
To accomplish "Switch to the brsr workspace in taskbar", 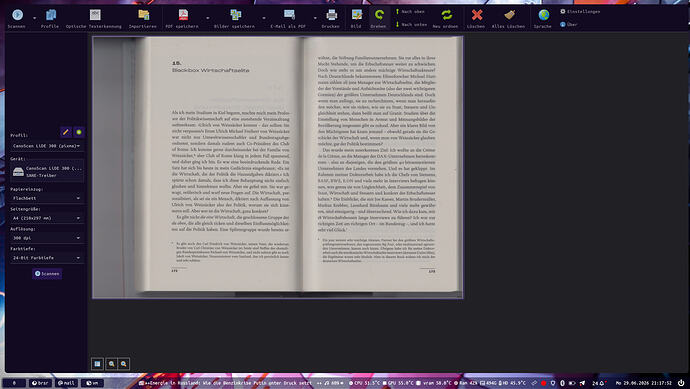I will click(x=40, y=383).
